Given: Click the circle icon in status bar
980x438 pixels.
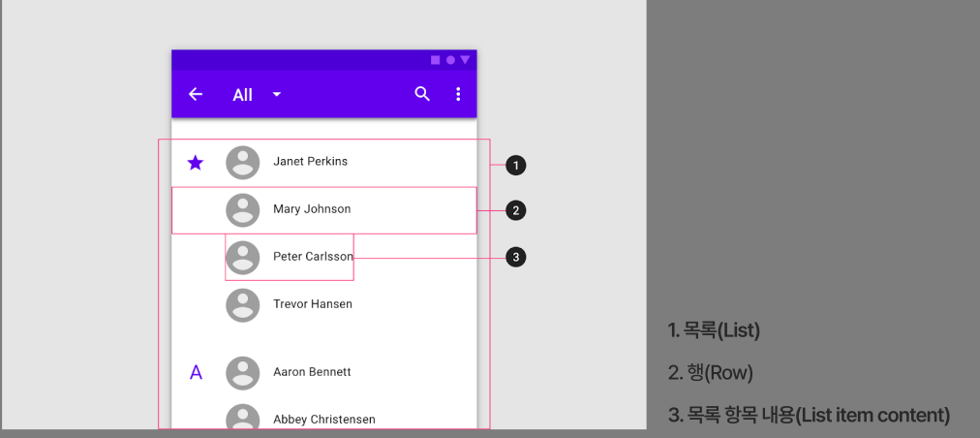Looking at the screenshot, I should 450,60.
